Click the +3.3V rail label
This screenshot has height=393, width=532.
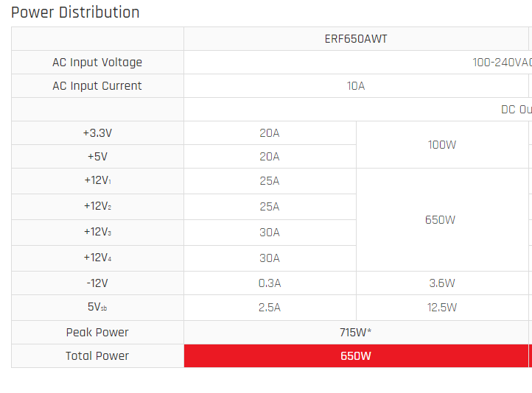97,132
